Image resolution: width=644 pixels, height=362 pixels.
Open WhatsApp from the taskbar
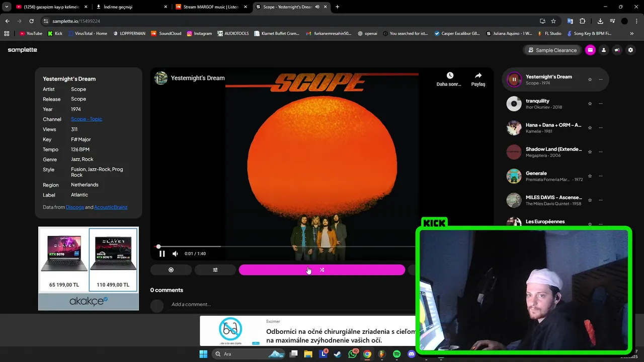pyautogui.click(x=353, y=354)
